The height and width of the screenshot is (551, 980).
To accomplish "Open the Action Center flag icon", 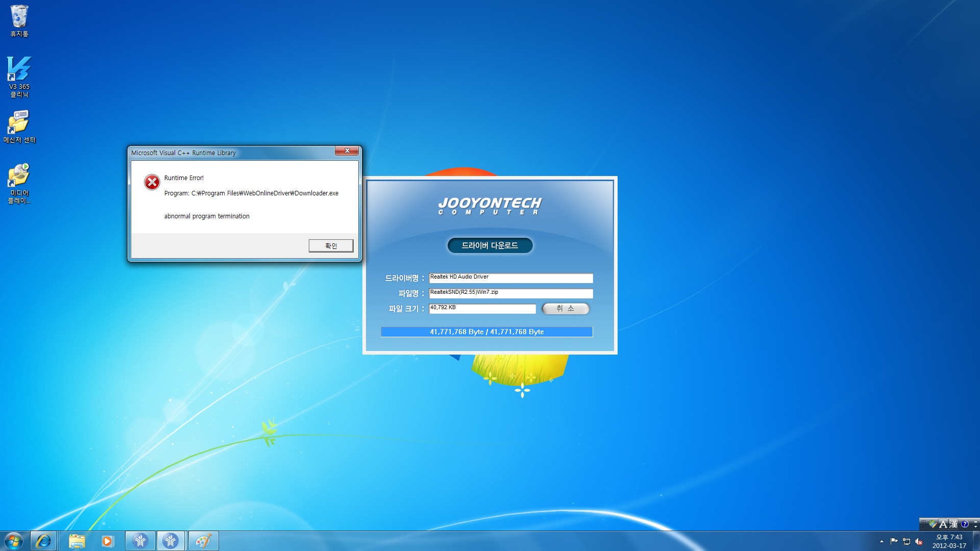I will click(x=894, y=541).
